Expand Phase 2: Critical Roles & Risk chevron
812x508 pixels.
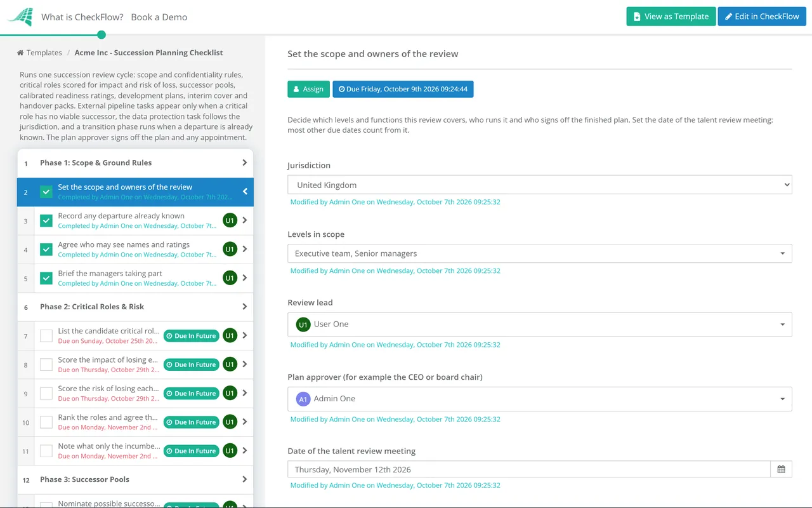tap(245, 307)
